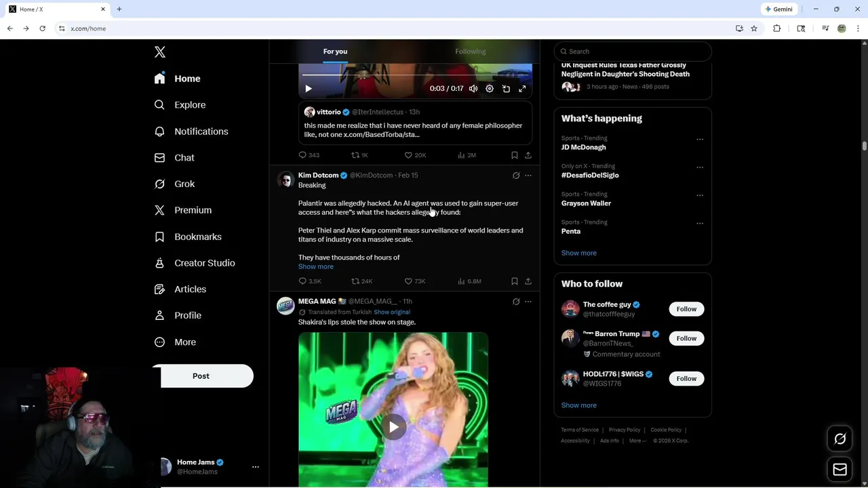Image resolution: width=868 pixels, height=488 pixels.
Task: Reply to vittorio's post with 343 replies
Action: click(x=309, y=155)
